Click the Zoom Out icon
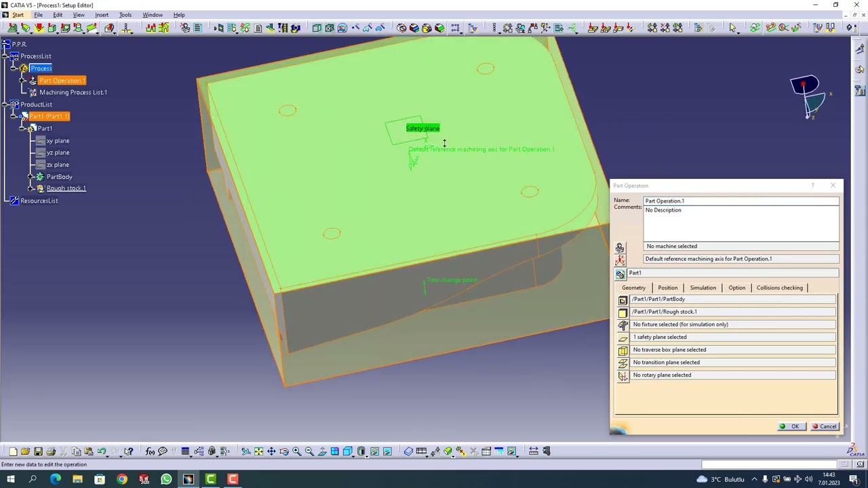The height and width of the screenshot is (488, 868). pyautogui.click(x=309, y=451)
